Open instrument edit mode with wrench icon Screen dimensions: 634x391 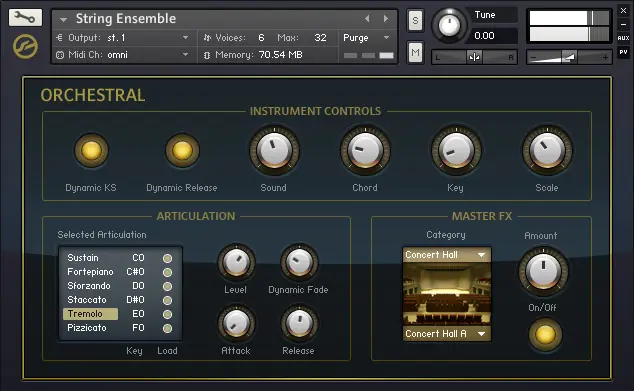[25, 17]
